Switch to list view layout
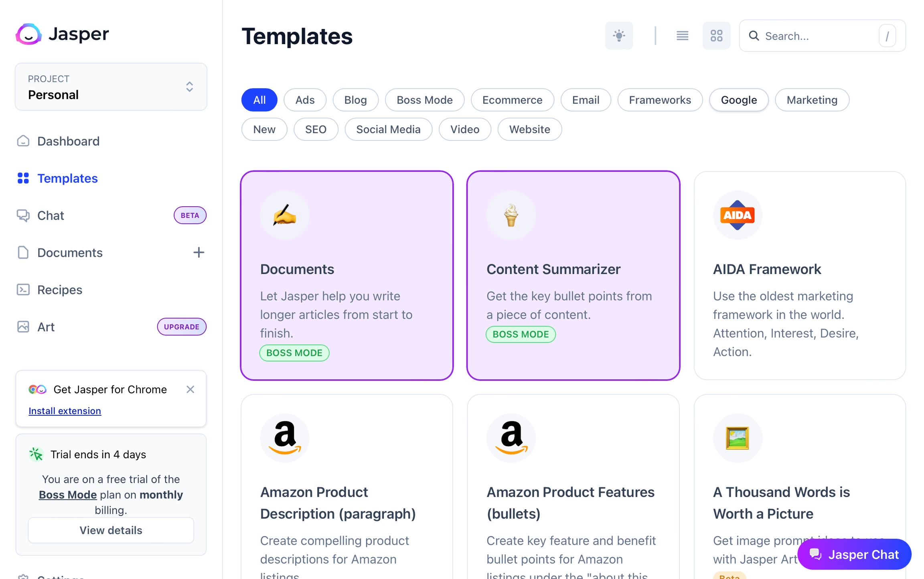Screen dimensions: 924x579 point(682,36)
